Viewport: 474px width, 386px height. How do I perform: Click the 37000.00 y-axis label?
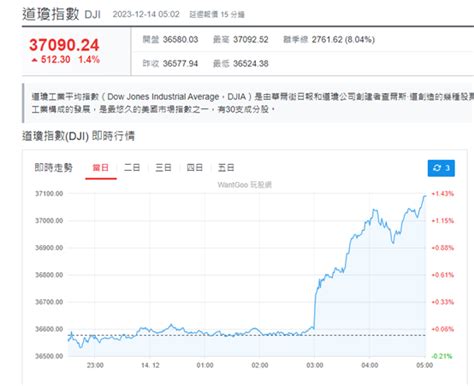49,221
